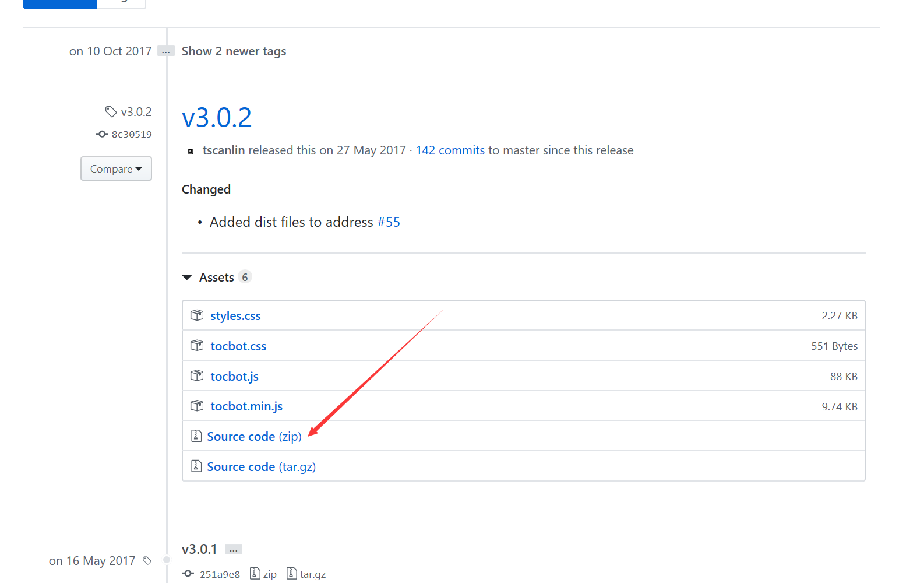Click the zip file icon beside Source code (zip)

pyautogui.click(x=196, y=436)
